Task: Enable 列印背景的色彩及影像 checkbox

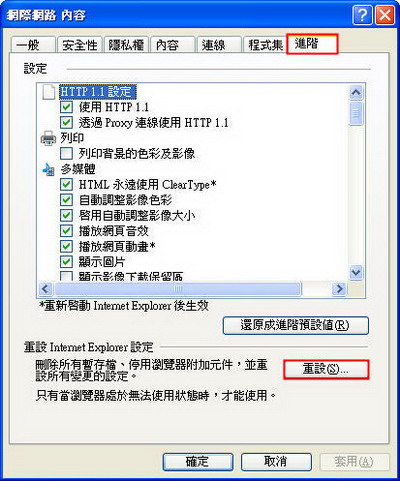Action: click(66, 154)
